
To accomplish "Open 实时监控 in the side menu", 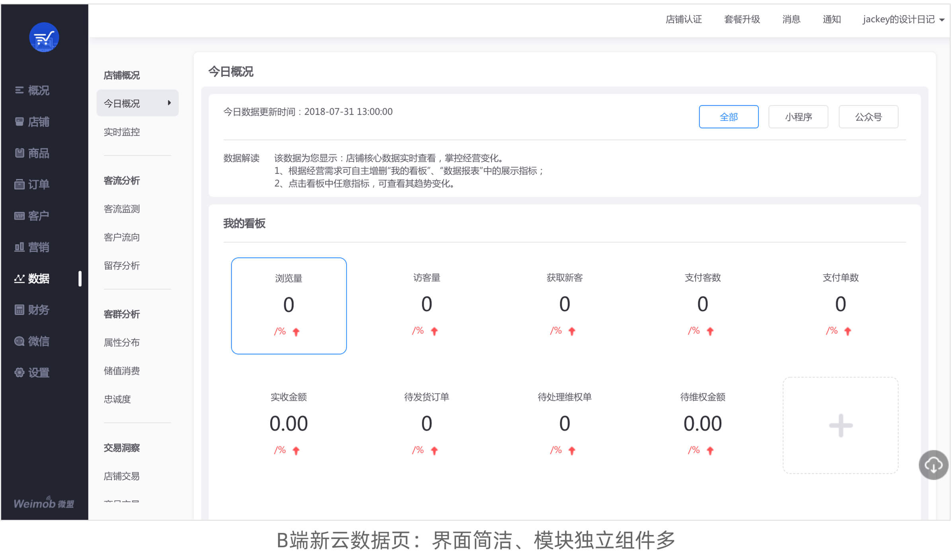I will click(x=122, y=132).
